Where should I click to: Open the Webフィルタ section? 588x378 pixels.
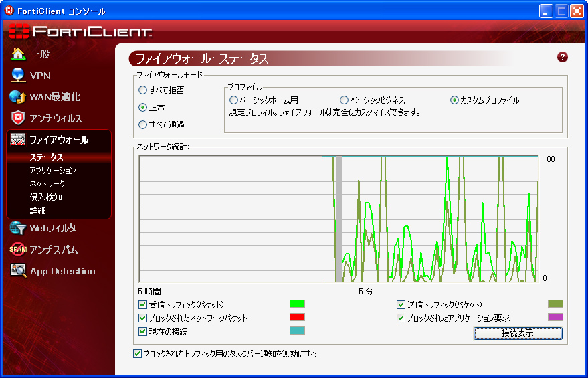coord(53,228)
